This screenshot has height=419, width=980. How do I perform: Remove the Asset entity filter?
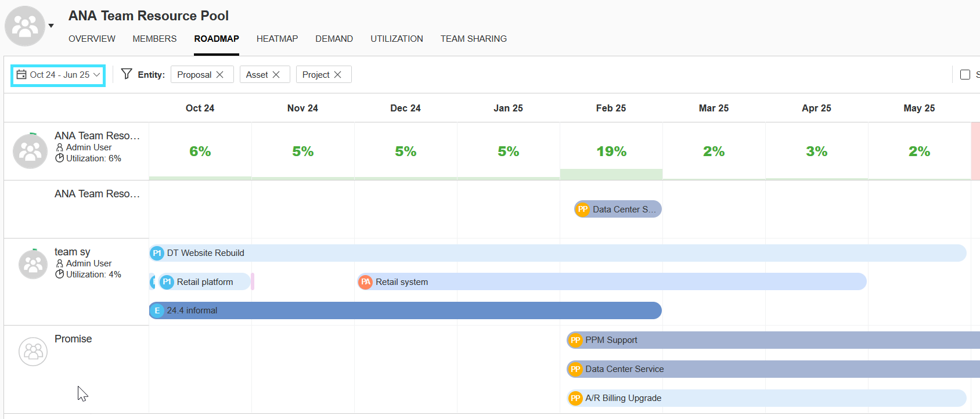(x=276, y=75)
